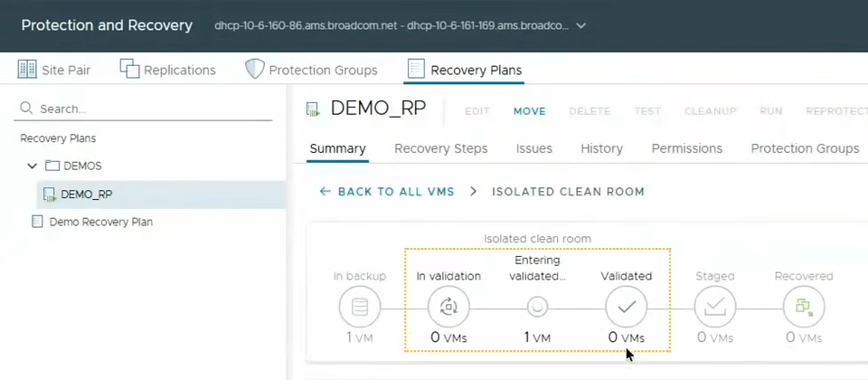The width and height of the screenshot is (868, 380).
Task: Select the Recovery Plans top tab
Action: [465, 71]
